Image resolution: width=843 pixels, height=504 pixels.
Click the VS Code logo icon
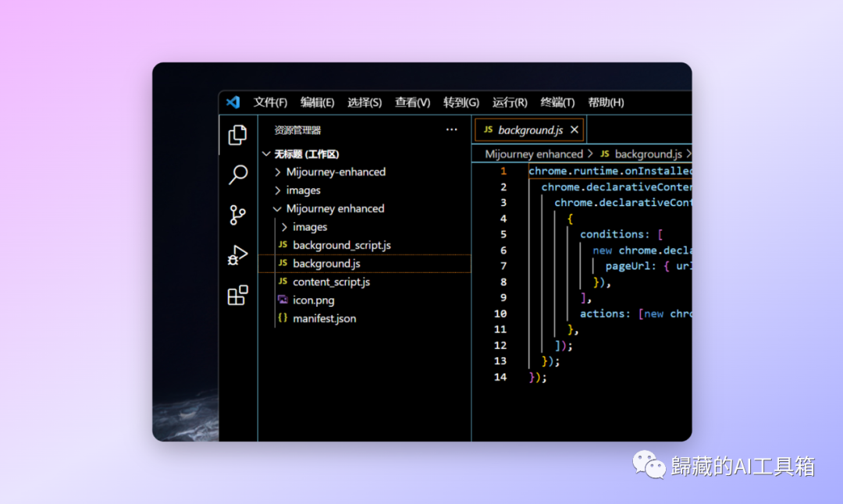[233, 102]
